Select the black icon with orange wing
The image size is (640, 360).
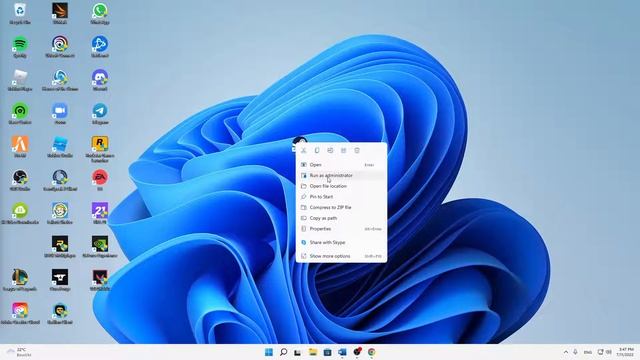60,13
